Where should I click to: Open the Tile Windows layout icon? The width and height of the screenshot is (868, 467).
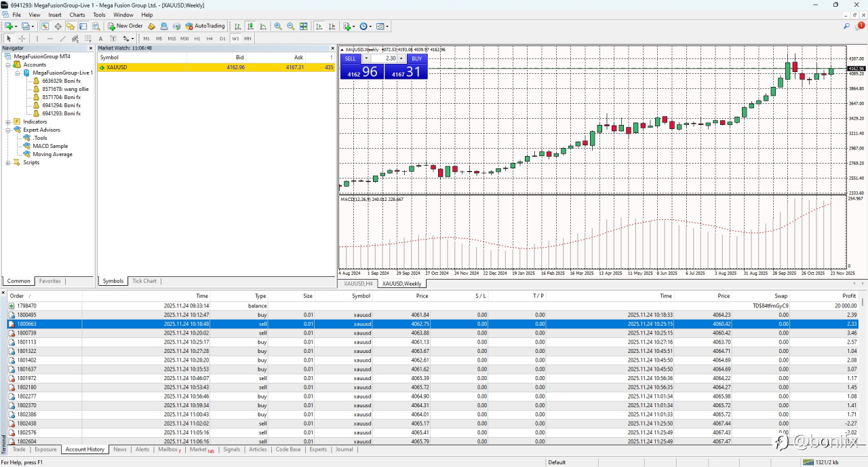303,26
